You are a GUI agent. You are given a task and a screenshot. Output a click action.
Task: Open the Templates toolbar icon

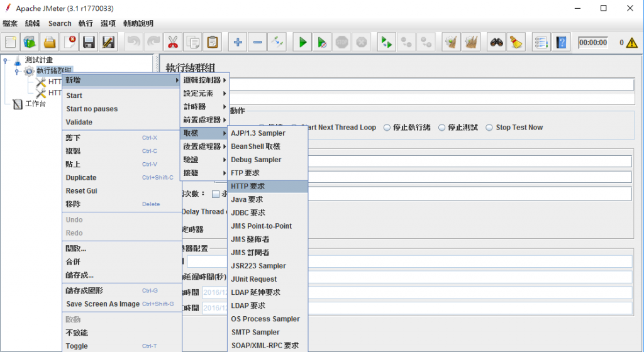30,42
